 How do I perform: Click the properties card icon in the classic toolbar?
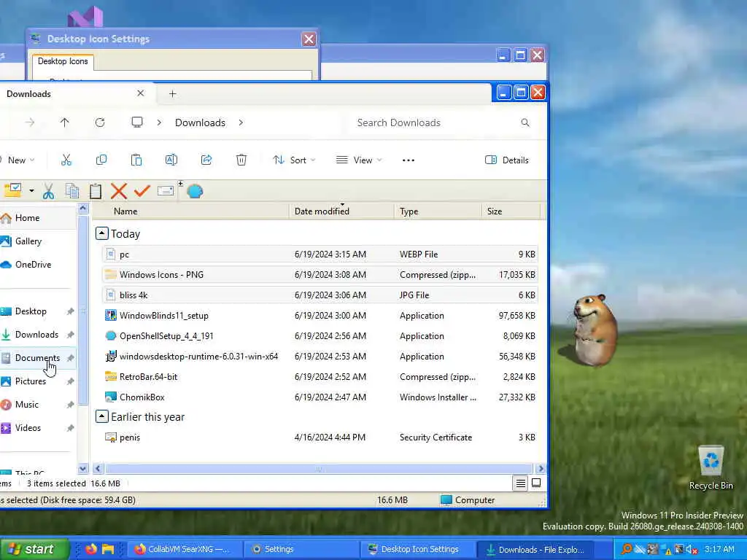click(x=166, y=191)
